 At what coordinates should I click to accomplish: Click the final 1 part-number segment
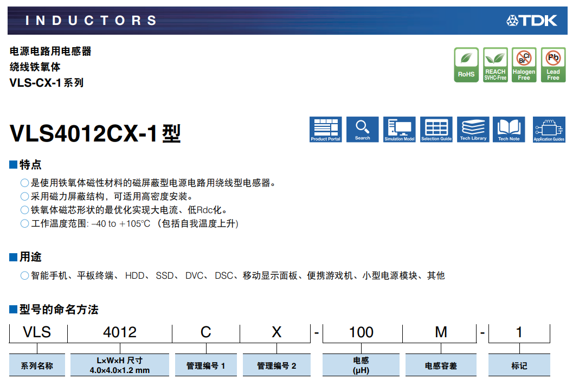tap(519, 332)
